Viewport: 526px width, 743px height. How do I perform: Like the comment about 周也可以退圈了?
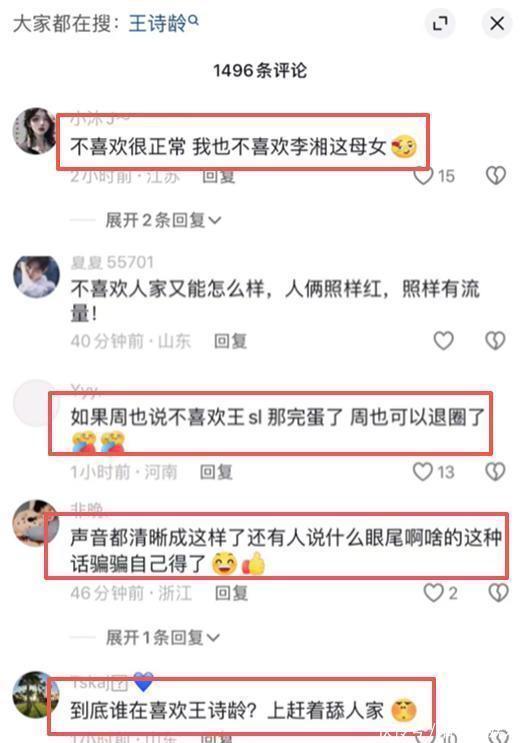[x=423, y=471]
